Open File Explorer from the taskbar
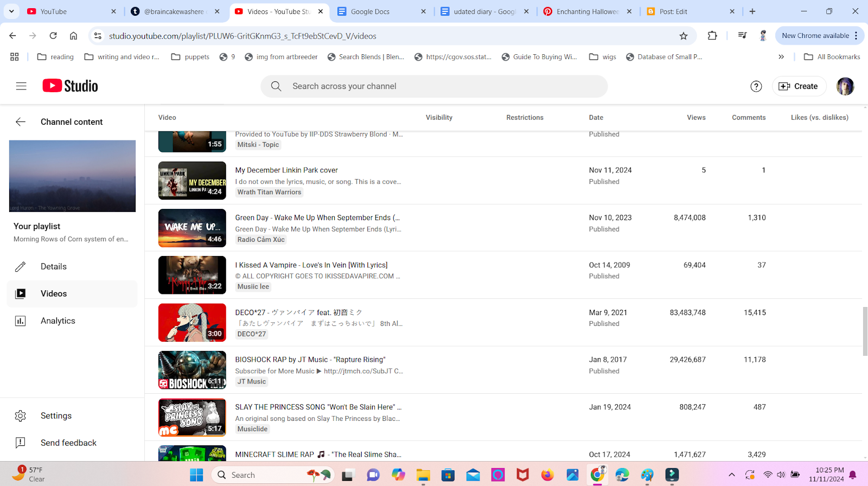 pyautogui.click(x=423, y=475)
